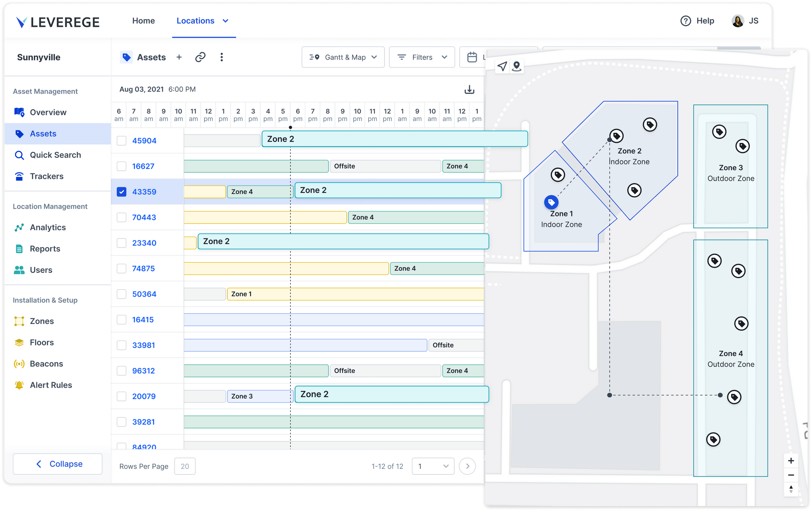The image size is (812, 511).
Task: Expand the Filters dropdown
Action: [421, 57]
